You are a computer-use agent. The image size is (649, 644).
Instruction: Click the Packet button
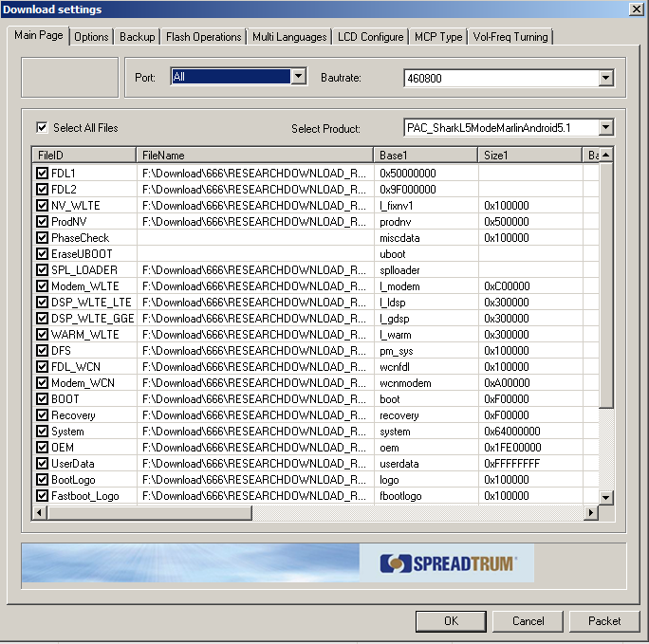click(x=604, y=621)
